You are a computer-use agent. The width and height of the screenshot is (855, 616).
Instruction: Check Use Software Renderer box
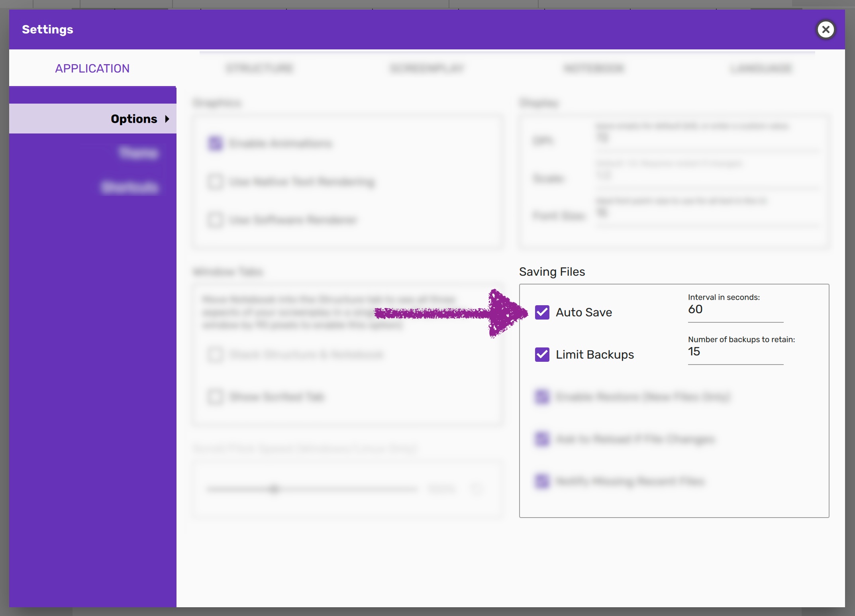[215, 220]
